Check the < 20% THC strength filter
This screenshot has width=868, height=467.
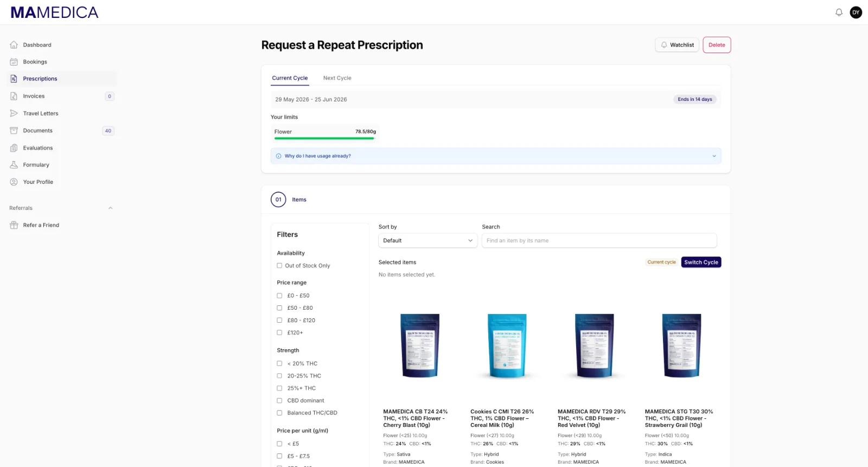[x=279, y=363]
